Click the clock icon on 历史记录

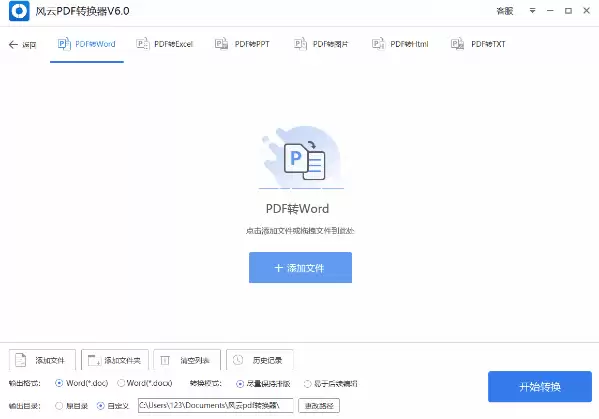click(238, 360)
